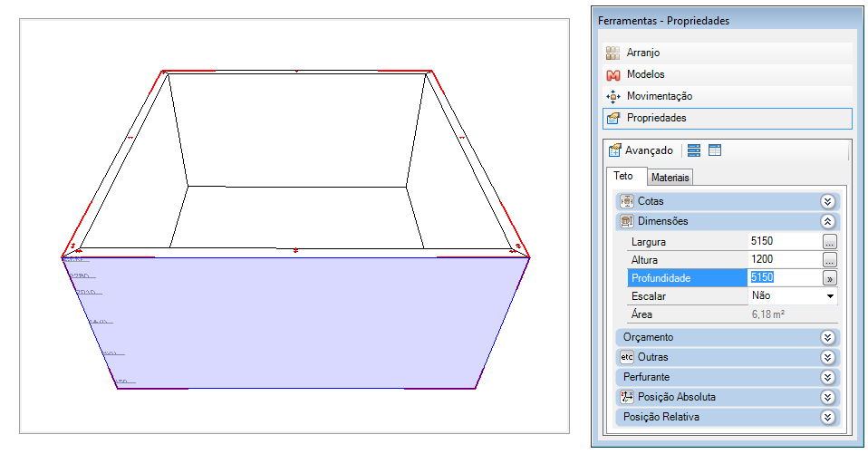This screenshot has width=868, height=454.
Task: Click the Área value 6,18 m²
Action: coord(767,314)
